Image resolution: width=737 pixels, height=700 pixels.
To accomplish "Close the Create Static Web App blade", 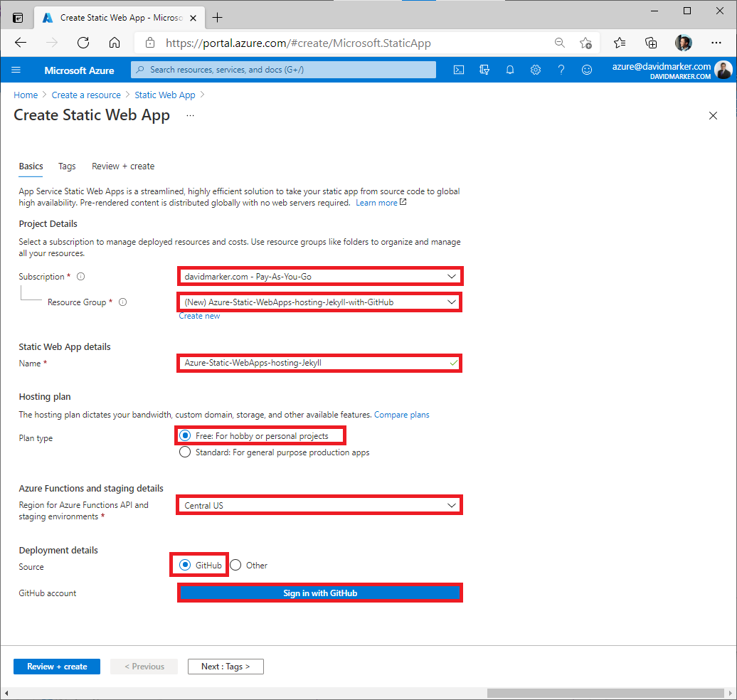I will pos(713,116).
